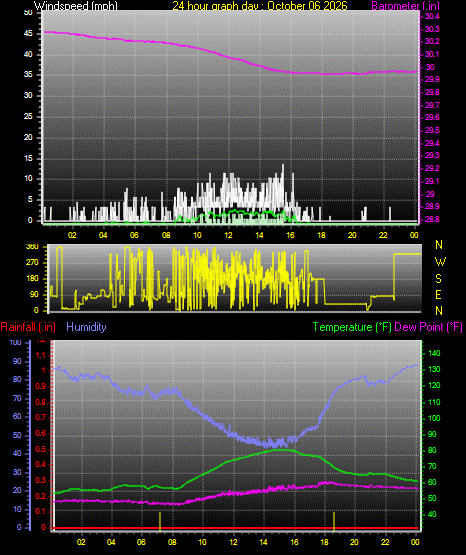Click 29.6 on the barometer axis
466x555 pixels.
432,118
